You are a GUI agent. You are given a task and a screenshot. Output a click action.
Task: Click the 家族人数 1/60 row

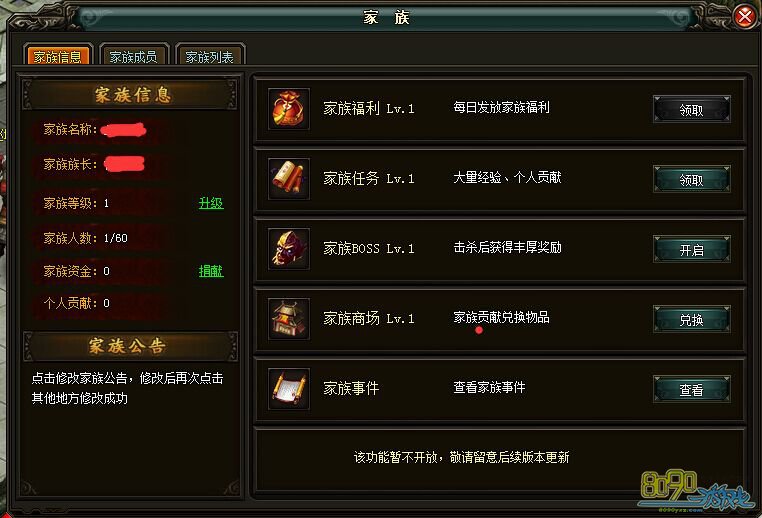tap(130, 238)
